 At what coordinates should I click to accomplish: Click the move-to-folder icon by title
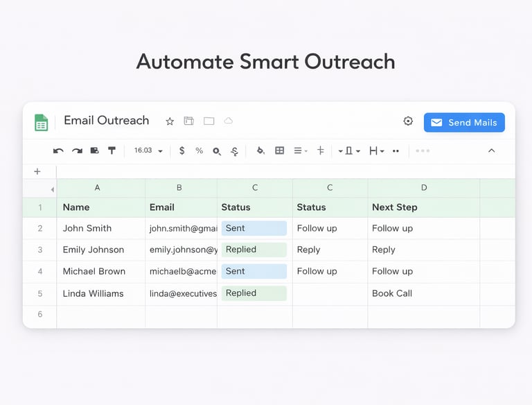click(x=188, y=121)
